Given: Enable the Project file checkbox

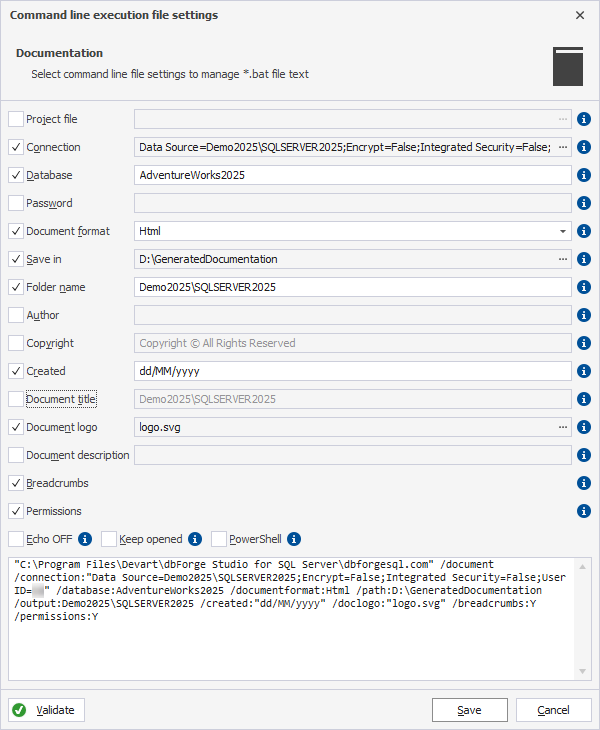Looking at the screenshot, I should tap(16, 119).
